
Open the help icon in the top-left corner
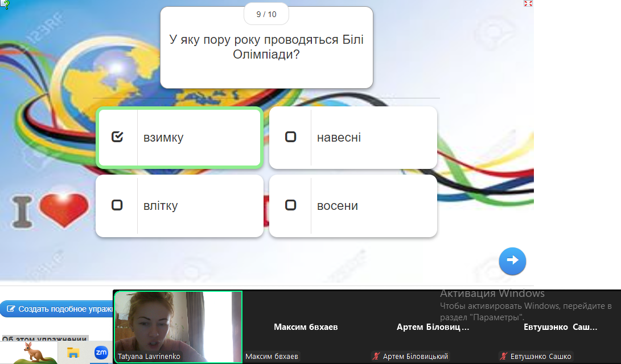tap(5, 5)
